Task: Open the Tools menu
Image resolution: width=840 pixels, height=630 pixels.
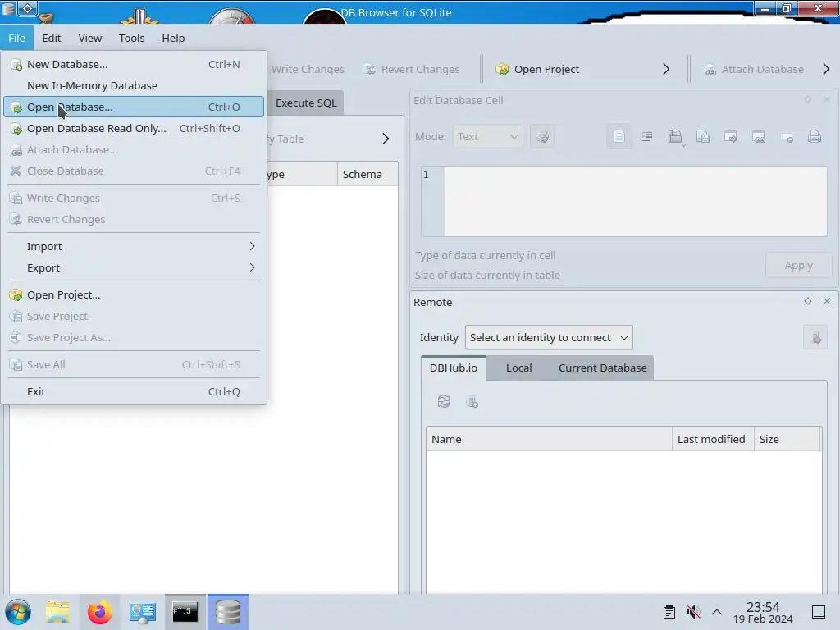Action: click(x=131, y=38)
